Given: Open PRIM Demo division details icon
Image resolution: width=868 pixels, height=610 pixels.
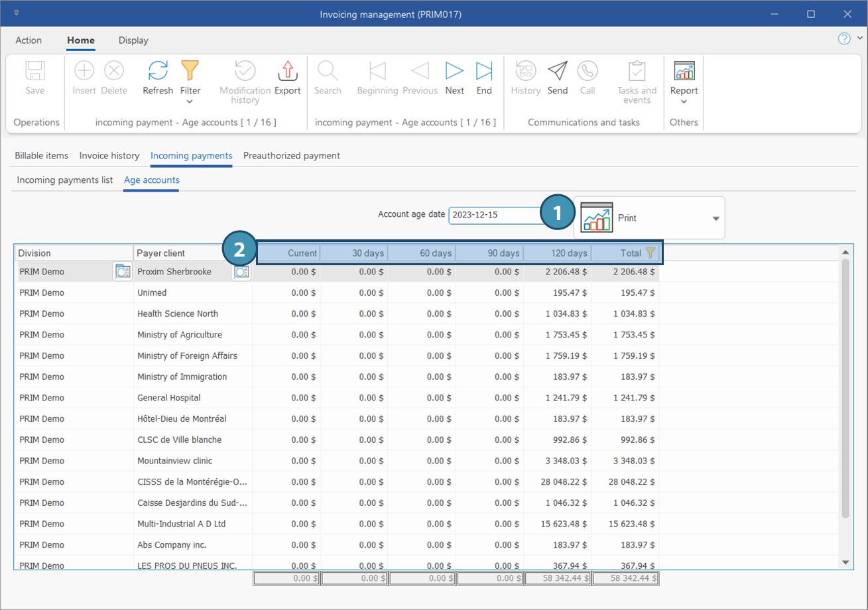Looking at the screenshot, I should coord(123,272).
